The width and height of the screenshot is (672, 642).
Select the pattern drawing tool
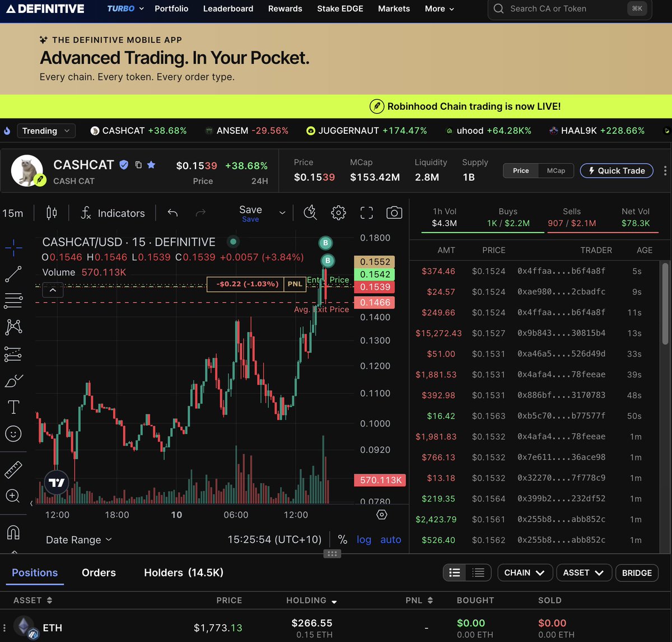pos(13,327)
